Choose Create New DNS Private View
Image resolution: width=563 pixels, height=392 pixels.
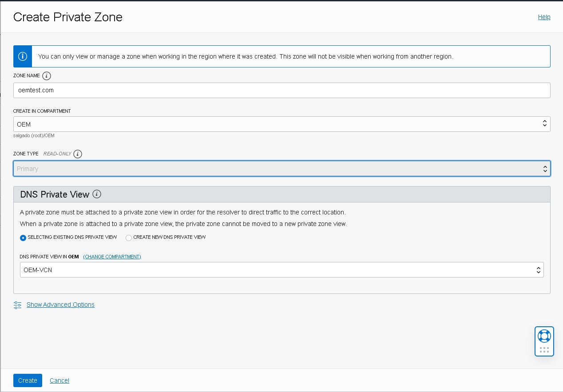(x=128, y=238)
